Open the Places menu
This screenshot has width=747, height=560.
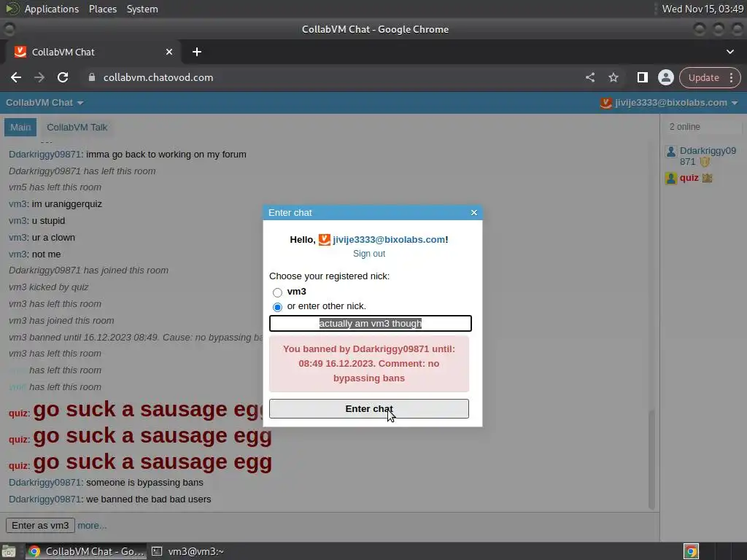102,9
